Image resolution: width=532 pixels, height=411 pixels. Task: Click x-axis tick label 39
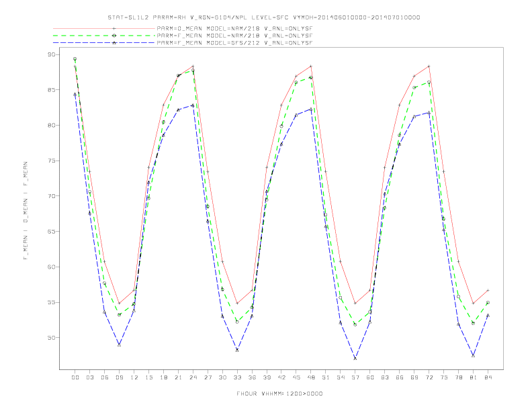(x=267, y=377)
